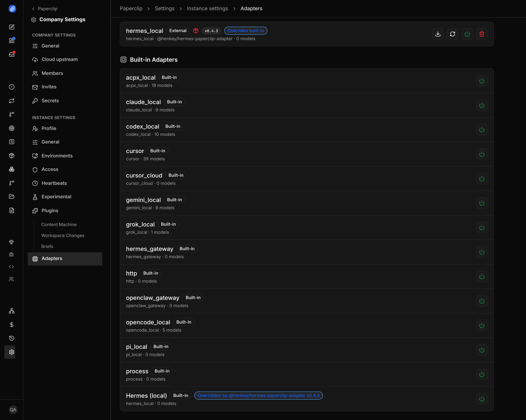The width and height of the screenshot is (526, 420).
Task: Open the Experimental settings
Action: [65, 197]
